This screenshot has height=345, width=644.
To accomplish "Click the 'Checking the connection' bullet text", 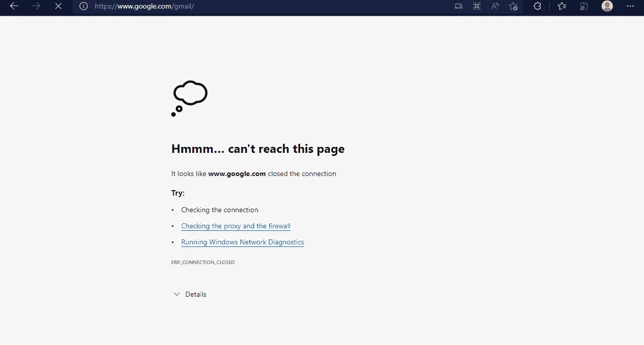I will tap(220, 210).
